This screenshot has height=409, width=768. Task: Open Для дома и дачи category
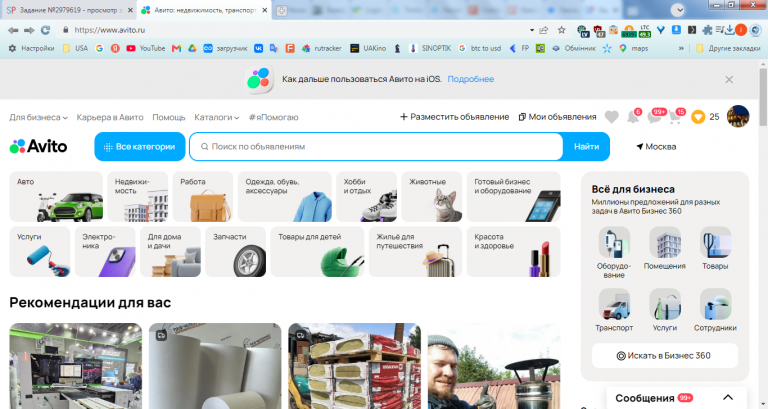coord(170,251)
